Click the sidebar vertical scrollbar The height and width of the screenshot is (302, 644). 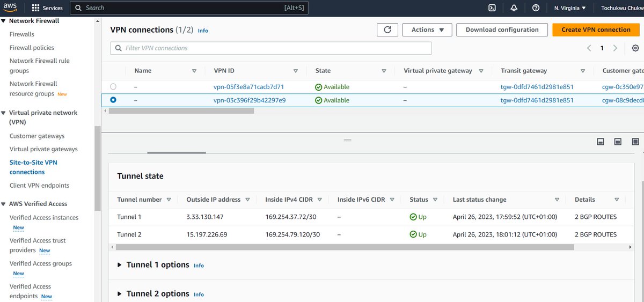(97, 169)
